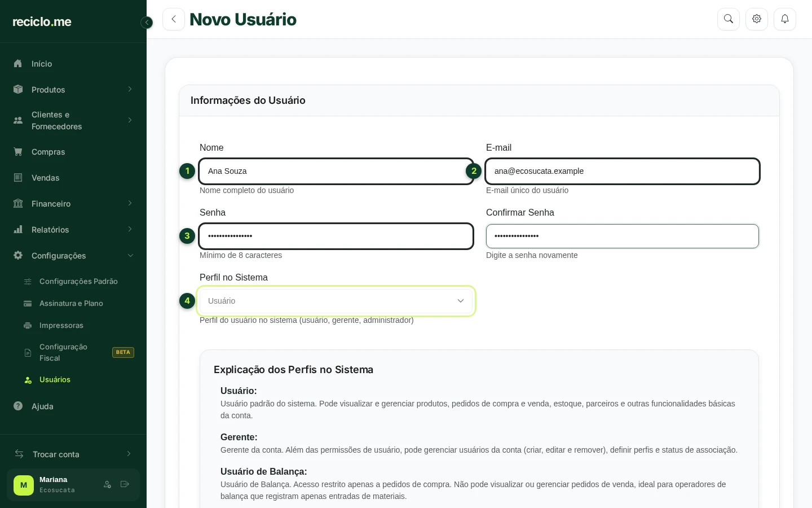Click the top bar settings gear icon
Viewport: 812px width, 508px height.
(757, 19)
